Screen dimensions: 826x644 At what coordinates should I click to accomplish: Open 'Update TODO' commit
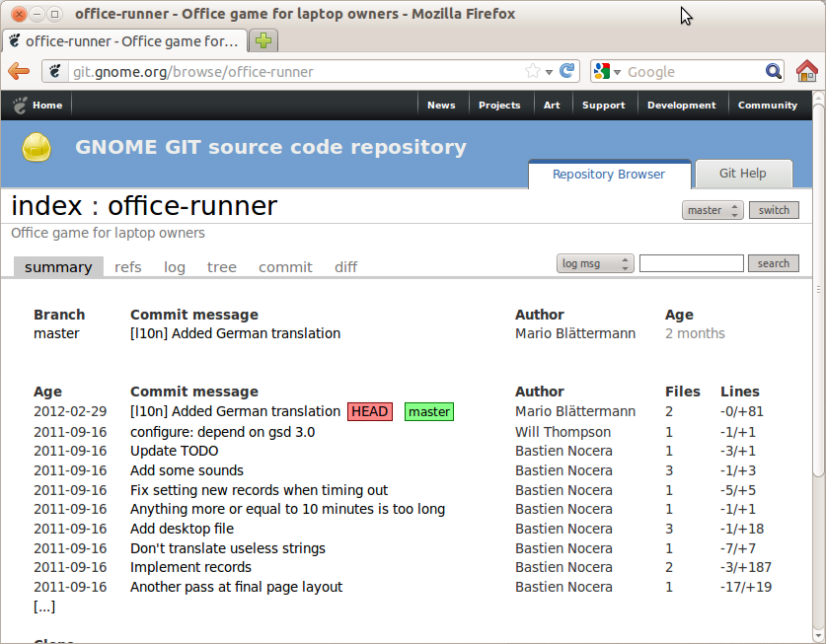coord(175,452)
